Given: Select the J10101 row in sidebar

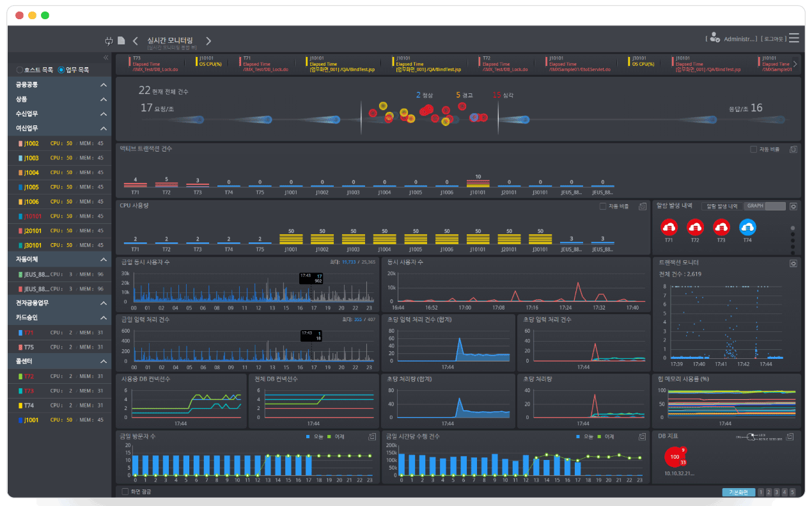Looking at the screenshot, I should pyautogui.click(x=59, y=216).
